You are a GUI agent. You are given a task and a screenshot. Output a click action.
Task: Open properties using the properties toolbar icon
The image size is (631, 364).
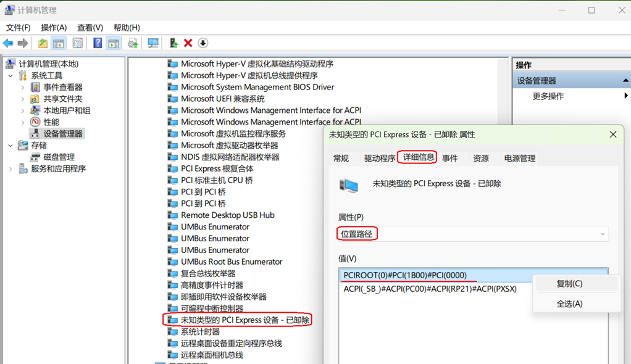tap(78, 43)
